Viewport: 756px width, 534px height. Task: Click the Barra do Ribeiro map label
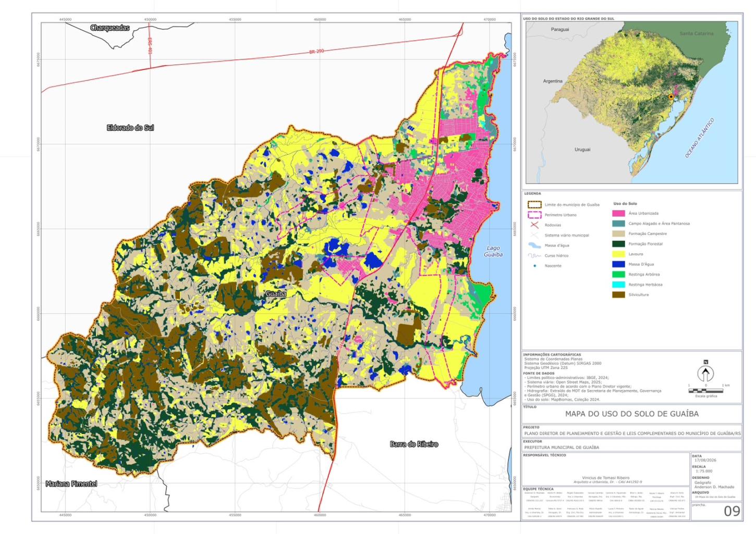pos(414,444)
